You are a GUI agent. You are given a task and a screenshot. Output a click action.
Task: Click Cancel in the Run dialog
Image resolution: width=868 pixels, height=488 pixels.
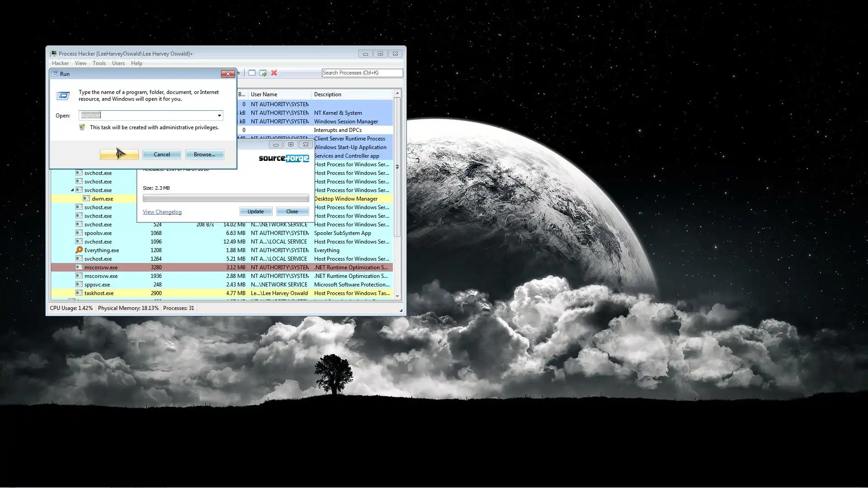(161, 155)
